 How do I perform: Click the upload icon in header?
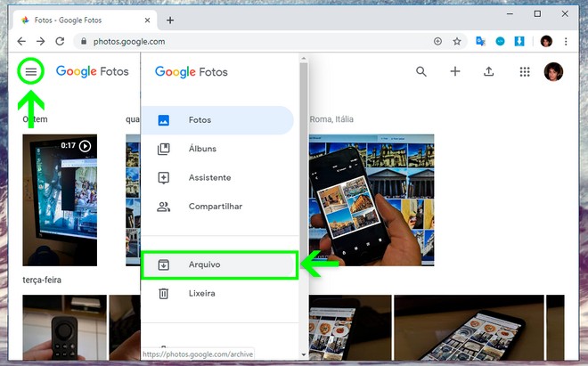coord(488,71)
